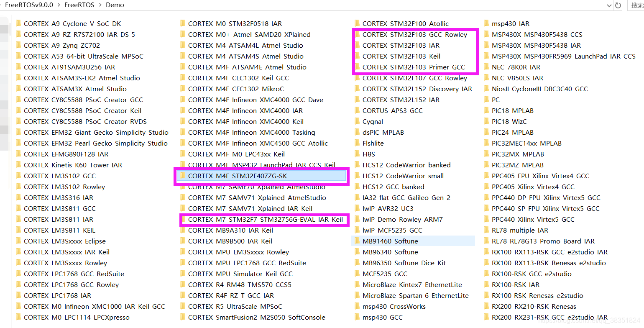644x328 pixels.
Task: Select folder icon of CORTEX A9 Cyclone V SoC DK
Action: (x=18, y=23)
